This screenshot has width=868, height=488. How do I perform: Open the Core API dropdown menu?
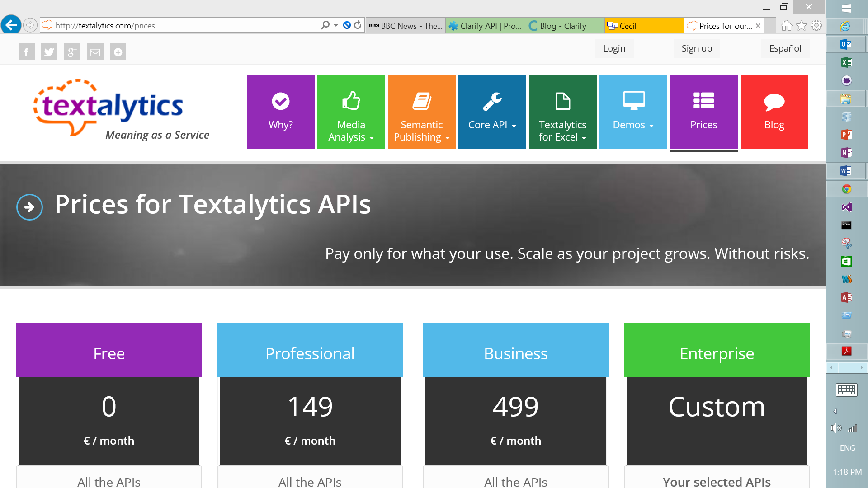coord(492,112)
